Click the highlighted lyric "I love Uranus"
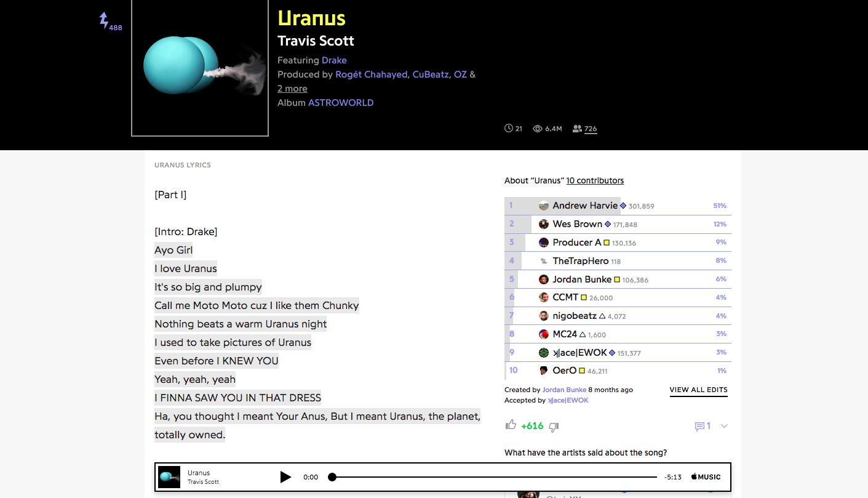 [186, 268]
